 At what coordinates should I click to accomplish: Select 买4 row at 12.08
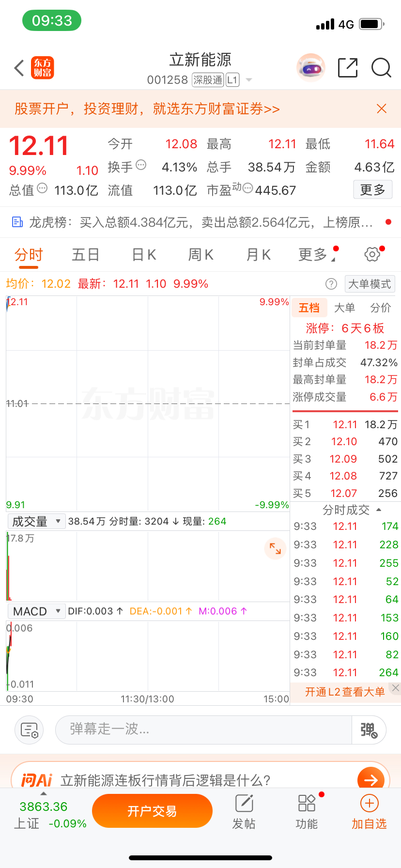(x=345, y=476)
